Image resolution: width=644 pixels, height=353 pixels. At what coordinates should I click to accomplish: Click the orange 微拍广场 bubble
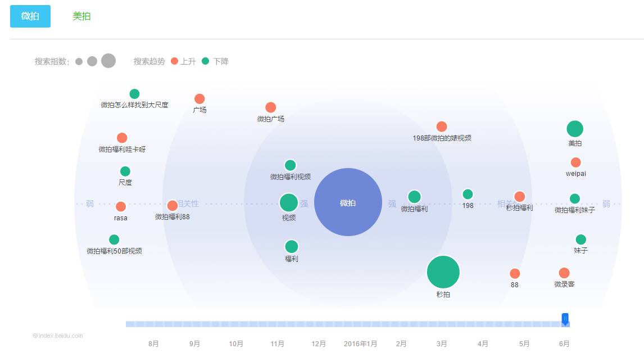click(271, 107)
